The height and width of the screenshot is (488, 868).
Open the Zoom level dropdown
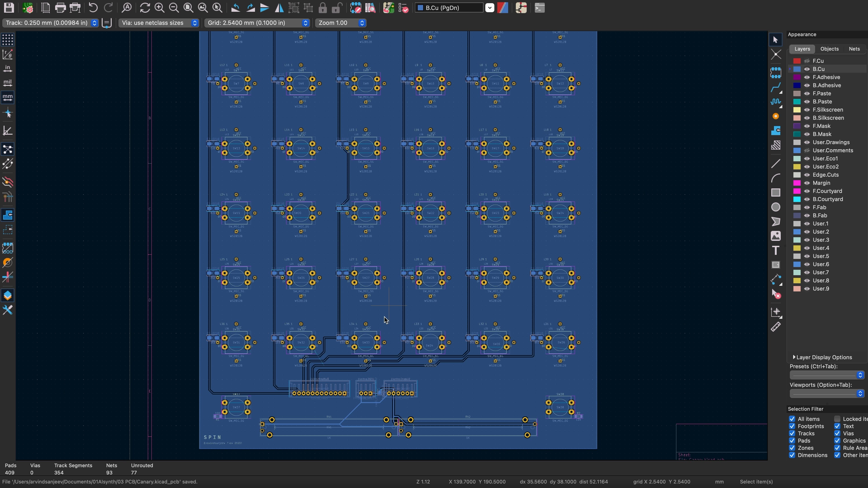(341, 23)
